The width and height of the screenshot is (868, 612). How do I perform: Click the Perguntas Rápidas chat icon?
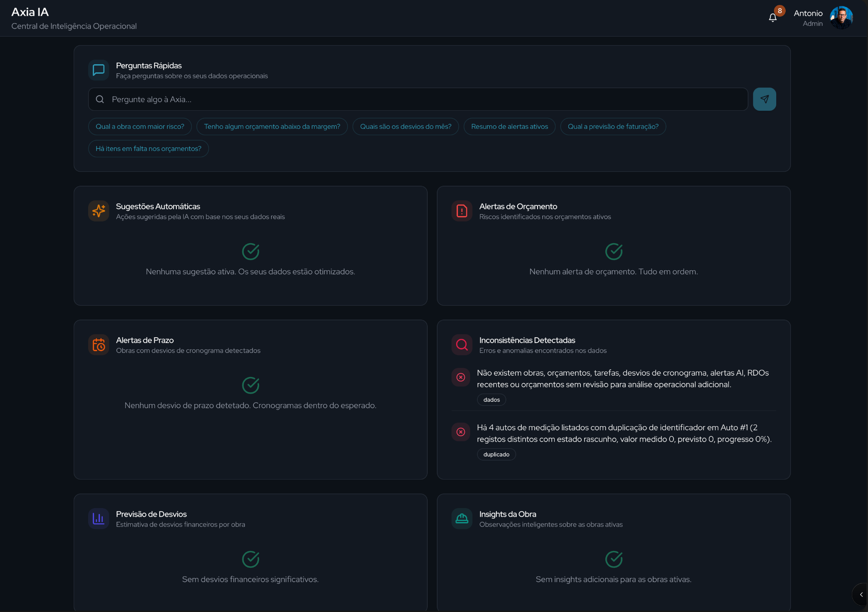(x=99, y=70)
